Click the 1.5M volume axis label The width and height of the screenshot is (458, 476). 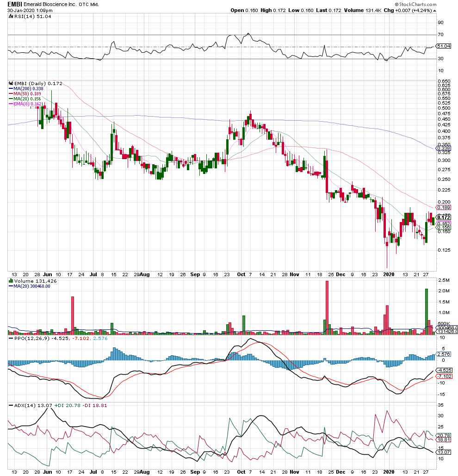(x=444, y=302)
